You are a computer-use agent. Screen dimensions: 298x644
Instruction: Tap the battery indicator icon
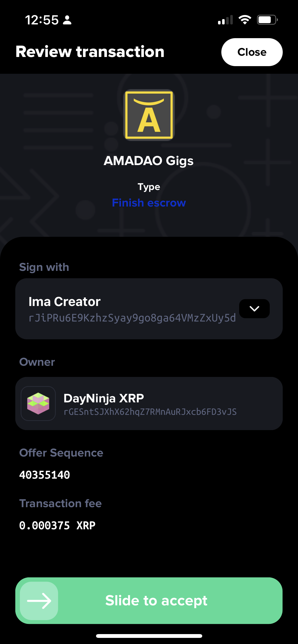(x=267, y=20)
